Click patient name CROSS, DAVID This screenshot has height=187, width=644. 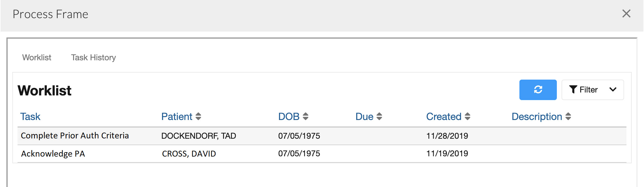coord(189,154)
